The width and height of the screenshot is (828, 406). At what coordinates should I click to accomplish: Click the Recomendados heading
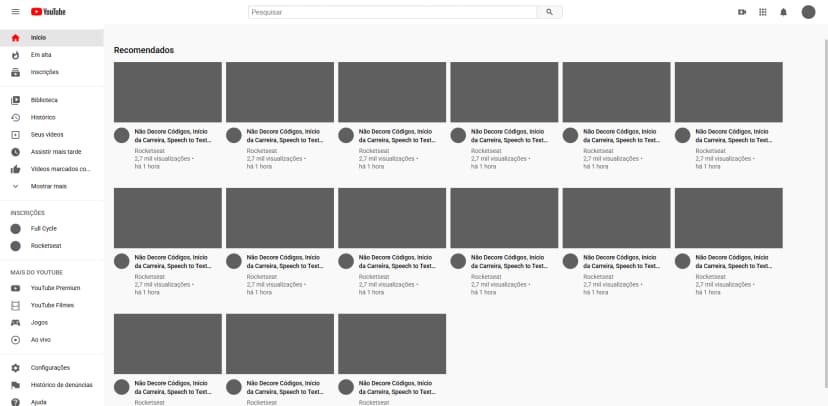(144, 50)
